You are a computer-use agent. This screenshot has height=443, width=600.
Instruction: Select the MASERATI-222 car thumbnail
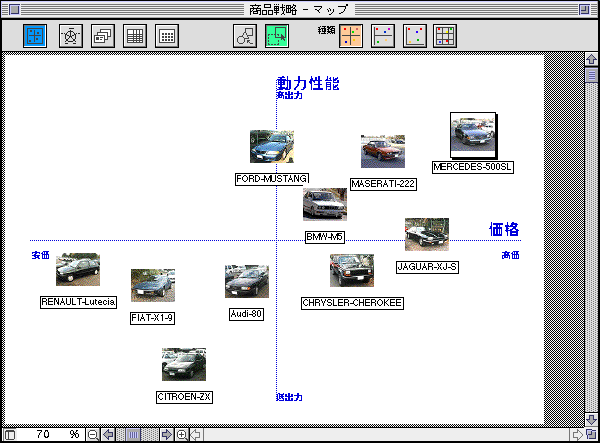(x=383, y=151)
